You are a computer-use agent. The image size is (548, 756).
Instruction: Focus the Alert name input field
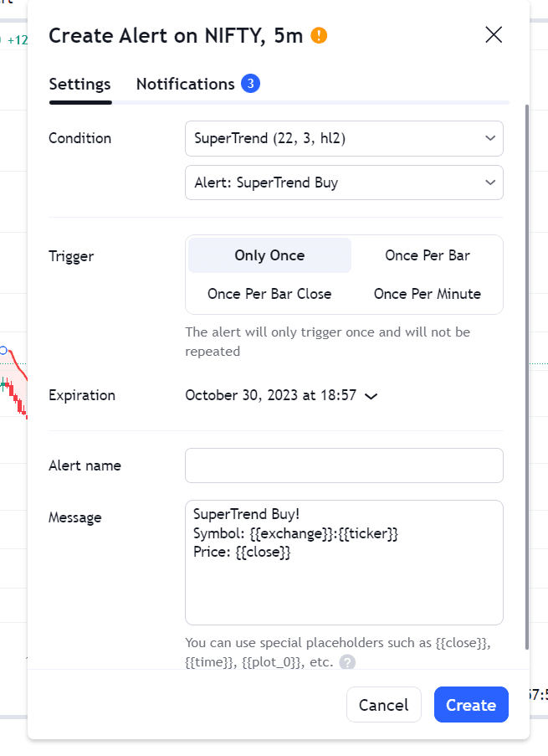[x=343, y=465]
